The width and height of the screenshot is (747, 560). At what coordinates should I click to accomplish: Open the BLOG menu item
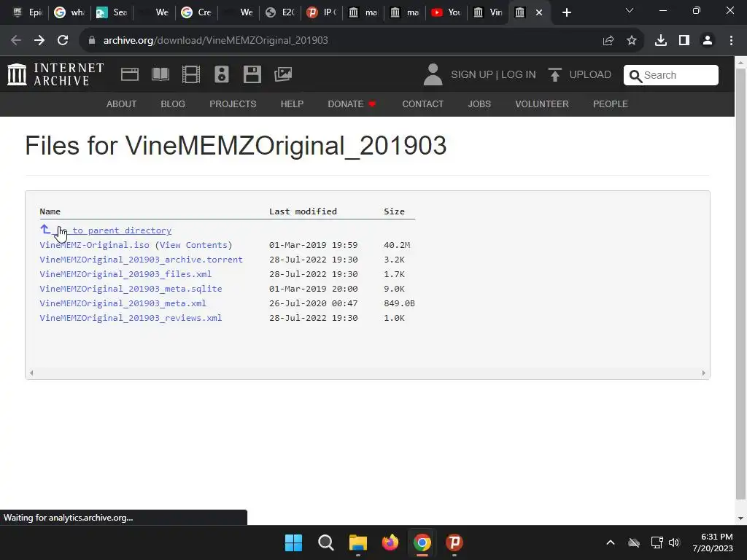click(x=173, y=104)
